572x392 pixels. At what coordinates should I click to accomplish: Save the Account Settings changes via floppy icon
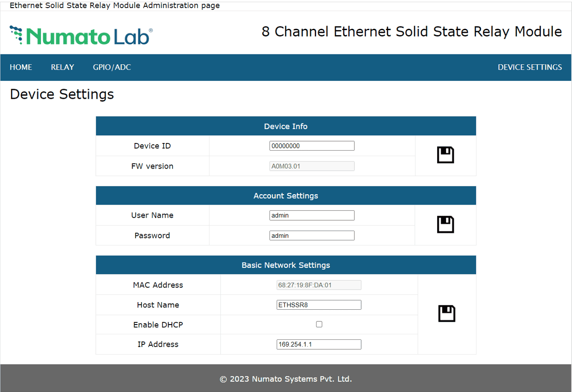coord(445,224)
